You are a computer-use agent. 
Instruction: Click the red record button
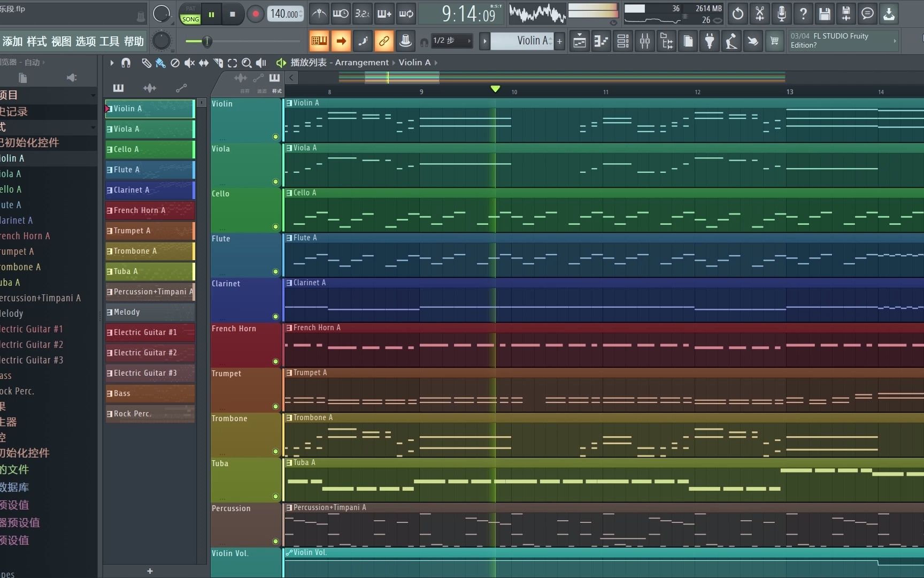pos(256,14)
